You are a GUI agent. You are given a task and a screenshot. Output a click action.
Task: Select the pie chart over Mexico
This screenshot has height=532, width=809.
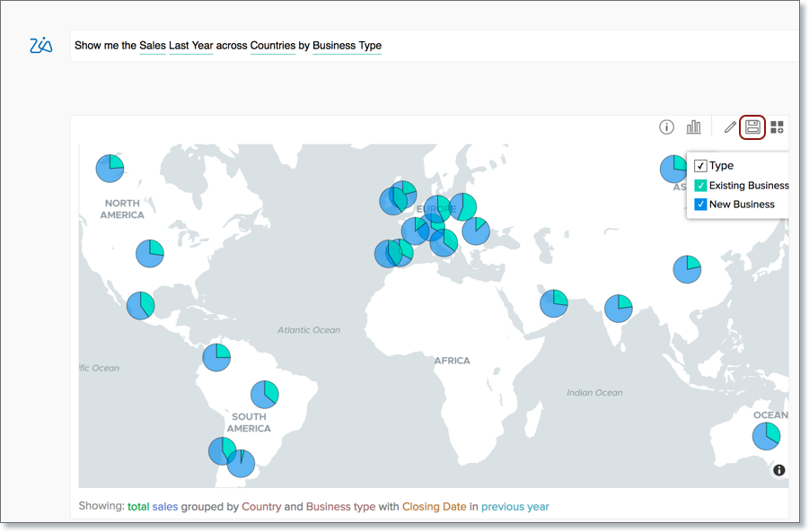140,305
